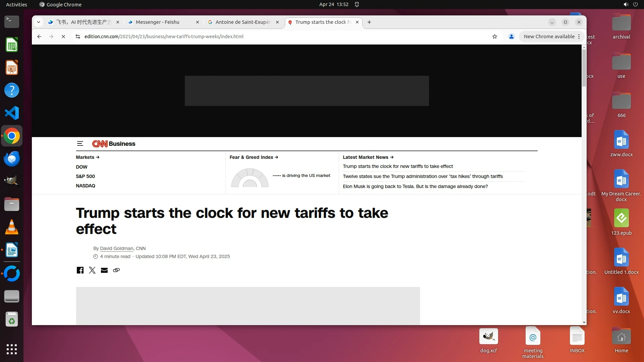Bookmark this page with star icon
This screenshot has width=644, height=362.
[495, 37]
